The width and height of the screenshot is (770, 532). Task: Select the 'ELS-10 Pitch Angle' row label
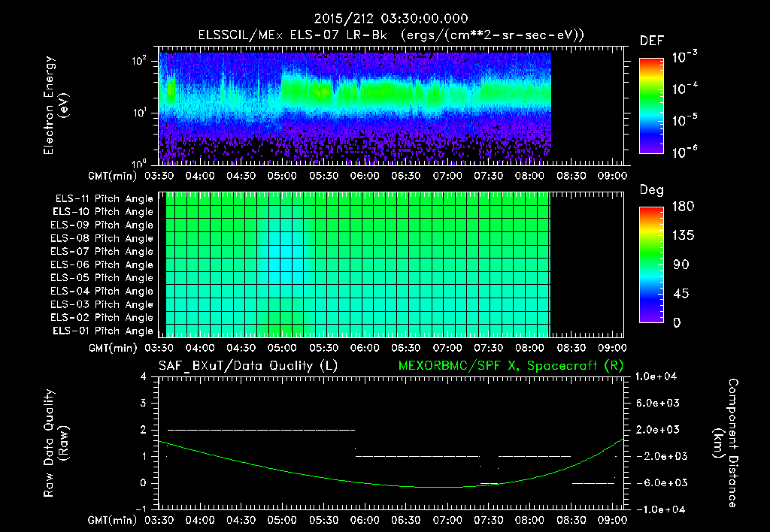pos(103,212)
